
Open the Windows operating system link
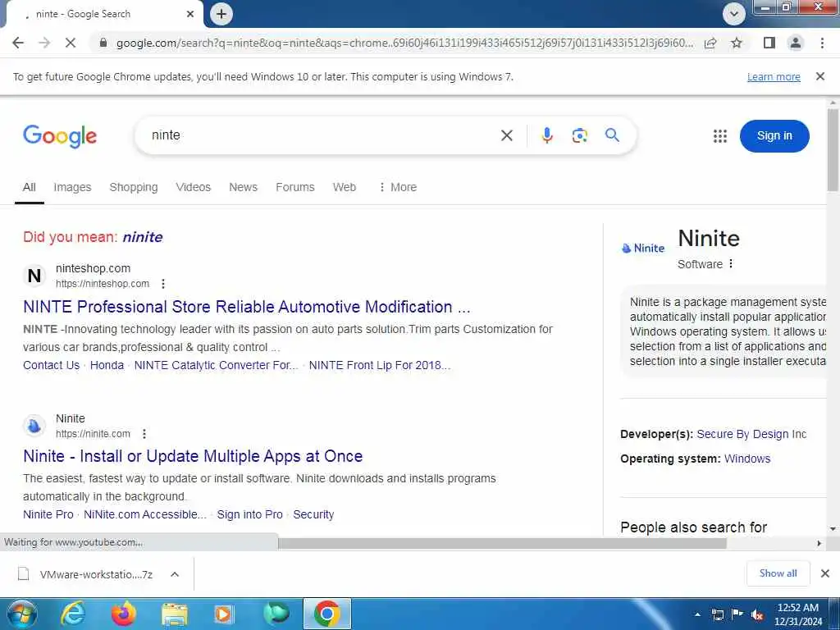[x=746, y=459]
